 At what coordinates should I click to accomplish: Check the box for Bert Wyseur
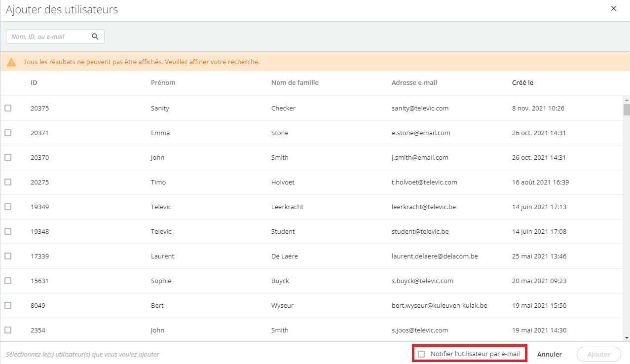(x=8, y=305)
